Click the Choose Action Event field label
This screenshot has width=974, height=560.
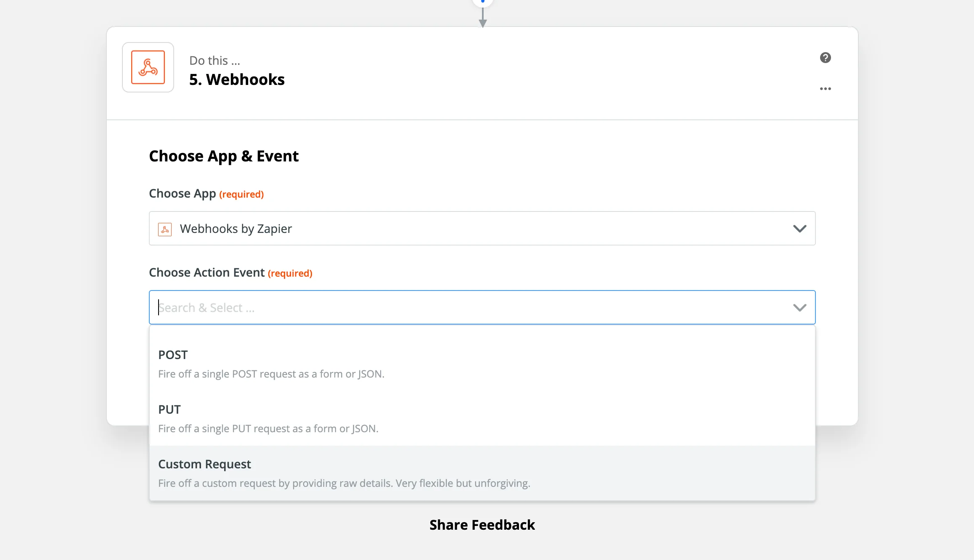(207, 273)
